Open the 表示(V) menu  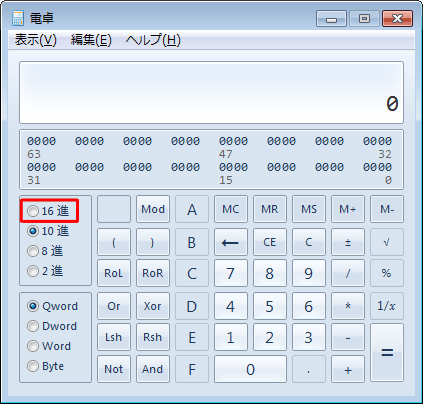(x=36, y=40)
